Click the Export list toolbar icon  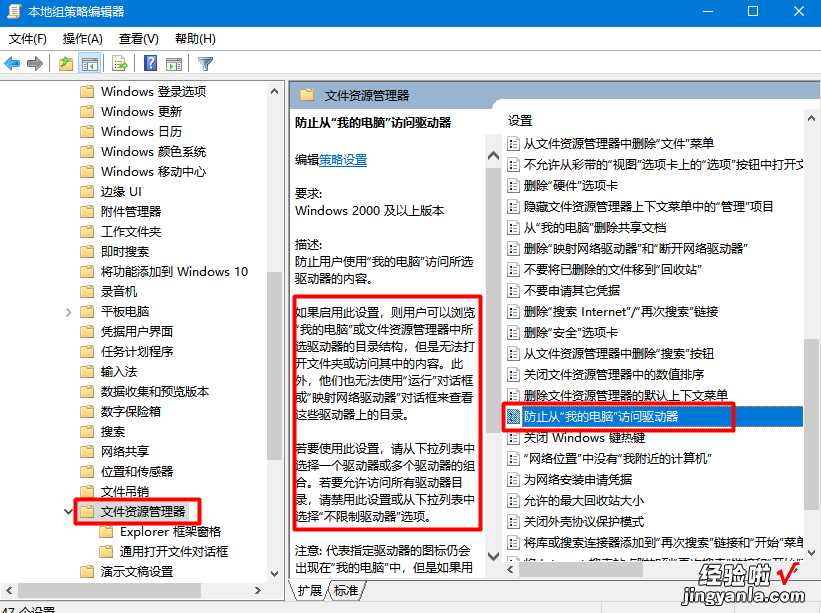[119, 64]
